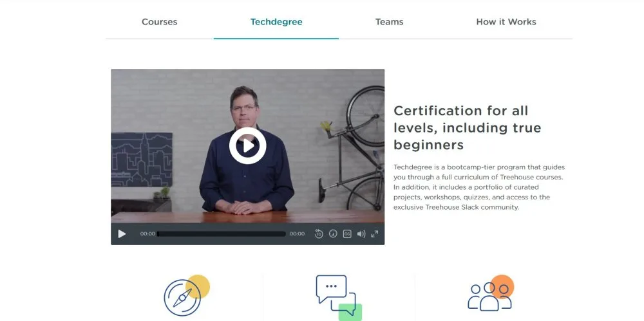Viewport: 644px width, 321px height.
Task: Click the video thumbnail of the instructor
Action: pyautogui.click(x=248, y=146)
